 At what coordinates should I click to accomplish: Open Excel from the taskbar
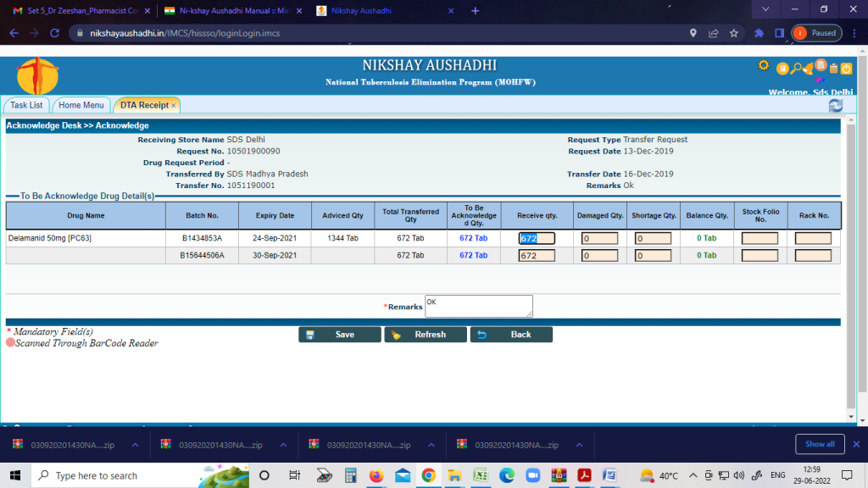click(481, 475)
